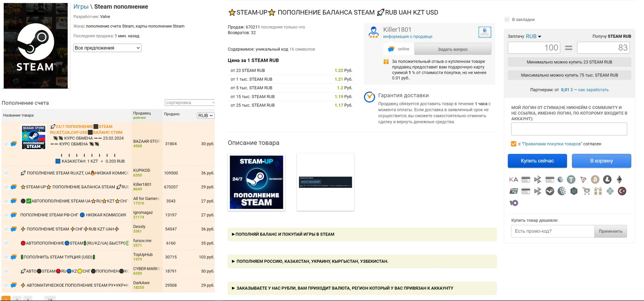Open the 'ПОПОЛНИТЬ STEAM ТУРЦИЯ (USD)' listing
This screenshot has height=301, width=644.
point(58,257)
